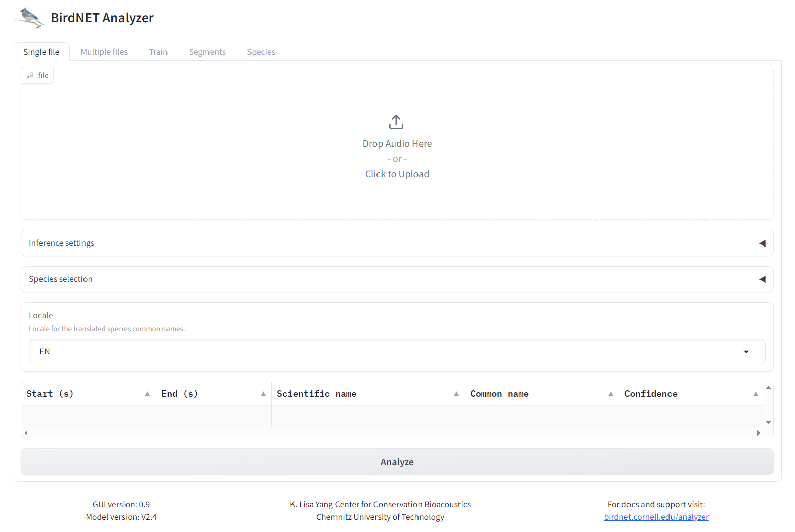This screenshot has width=795, height=532.
Task: Open the Segments tab
Action: [x=207, y=52]
